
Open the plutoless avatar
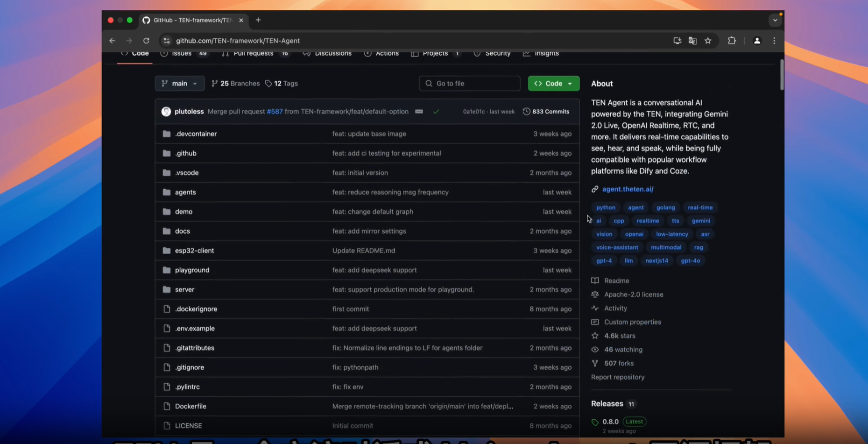[166, 111]
